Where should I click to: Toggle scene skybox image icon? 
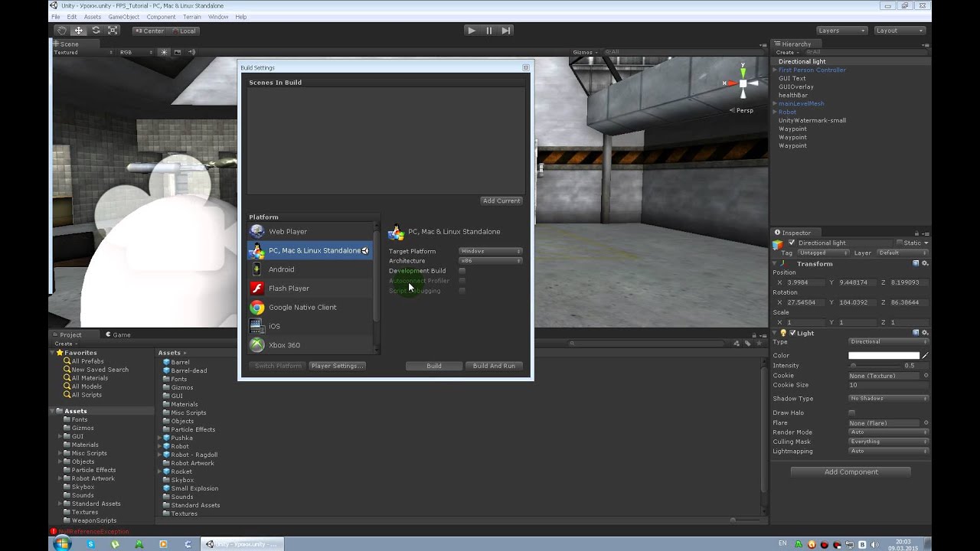pos(178,52)
